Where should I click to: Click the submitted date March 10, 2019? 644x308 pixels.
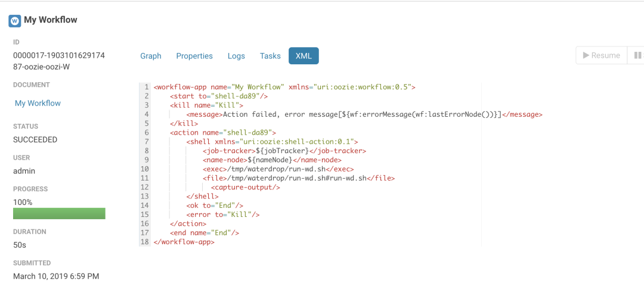coord(56,276)
